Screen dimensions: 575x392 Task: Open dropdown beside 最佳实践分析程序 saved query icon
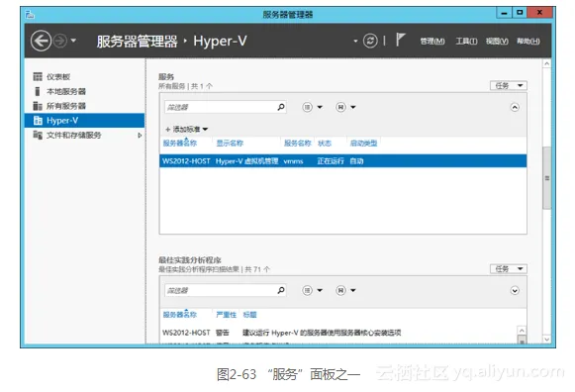(353, 290)
